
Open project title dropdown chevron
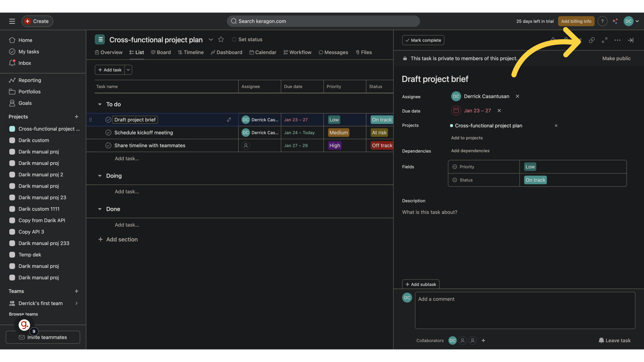211,40
